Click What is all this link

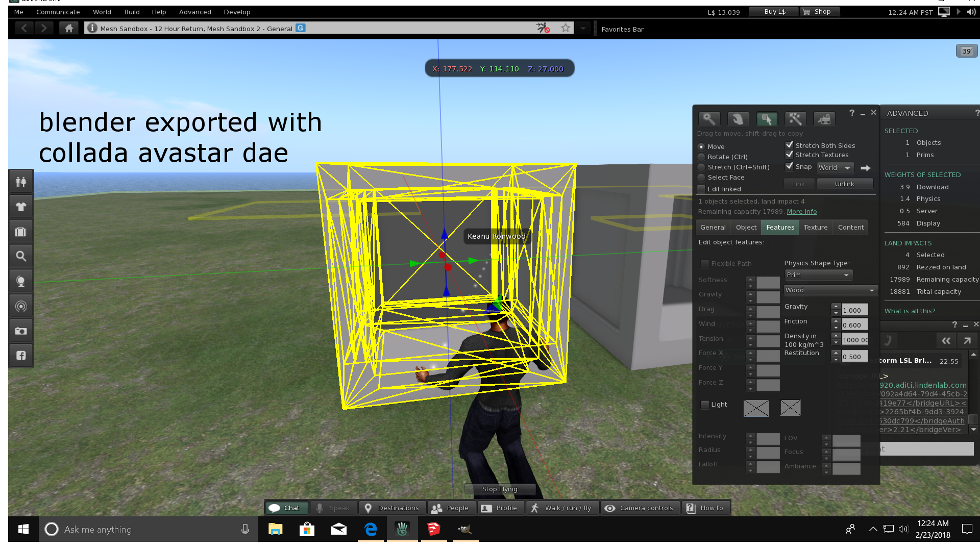913,311
